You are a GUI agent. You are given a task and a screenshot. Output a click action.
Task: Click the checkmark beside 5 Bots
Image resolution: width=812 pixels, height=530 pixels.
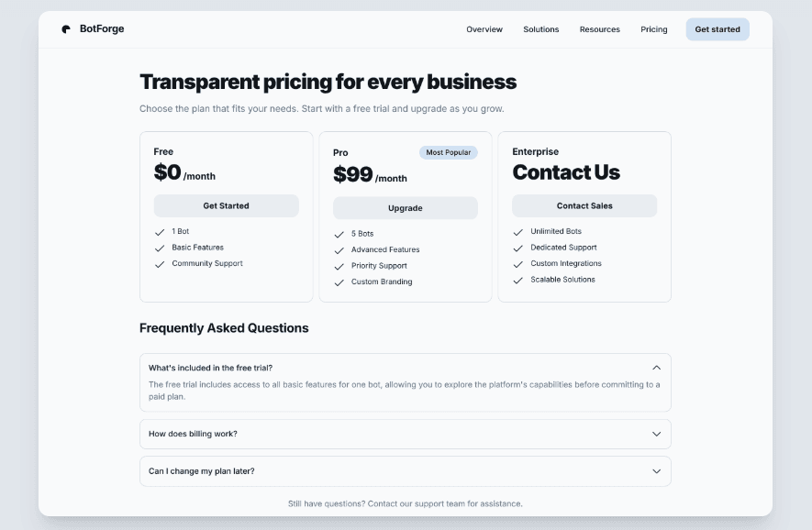click(x=339, y=234)
